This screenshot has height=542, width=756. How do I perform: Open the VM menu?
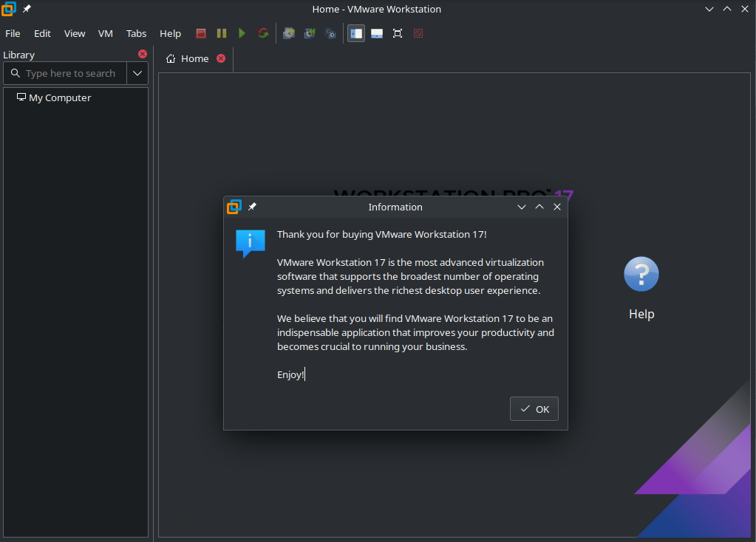coord(106,33)
